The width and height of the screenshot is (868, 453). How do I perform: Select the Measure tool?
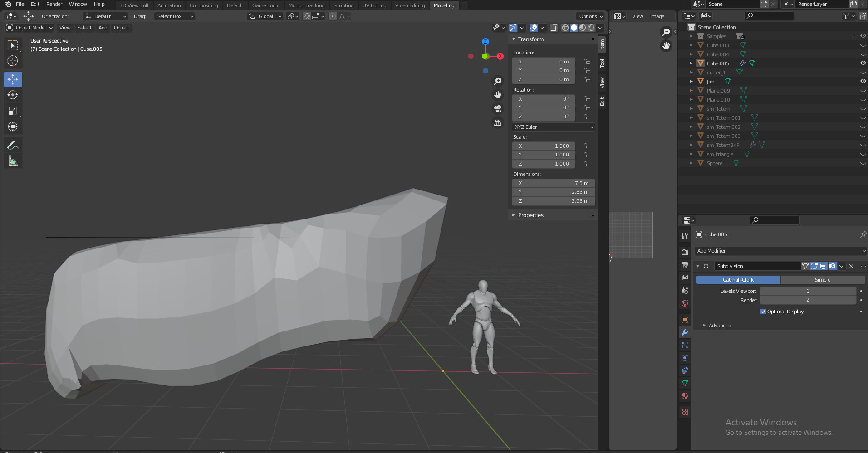pos(13,160)
